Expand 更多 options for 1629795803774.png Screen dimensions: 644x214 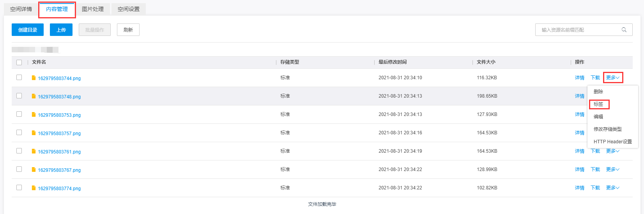pyautogui.click(x=612, y=188)
